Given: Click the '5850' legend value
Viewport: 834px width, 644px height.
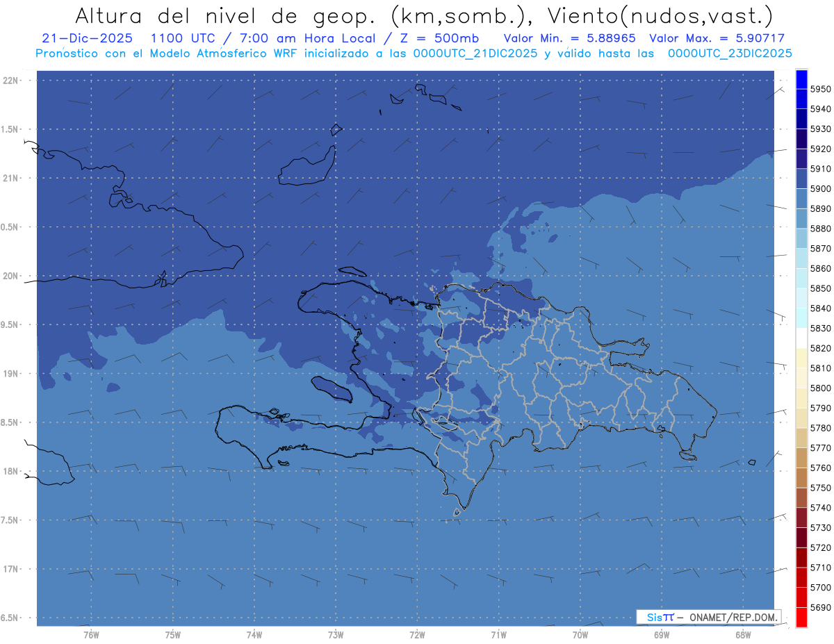Looking at the screenshot, I should 820,288.
